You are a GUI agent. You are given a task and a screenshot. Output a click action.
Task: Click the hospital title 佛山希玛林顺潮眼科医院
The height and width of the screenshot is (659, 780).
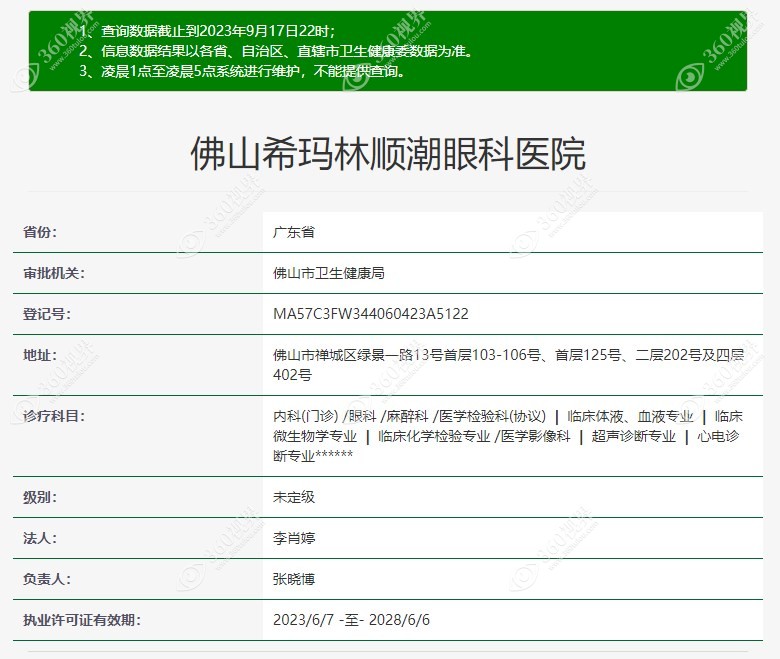[388, 154]
